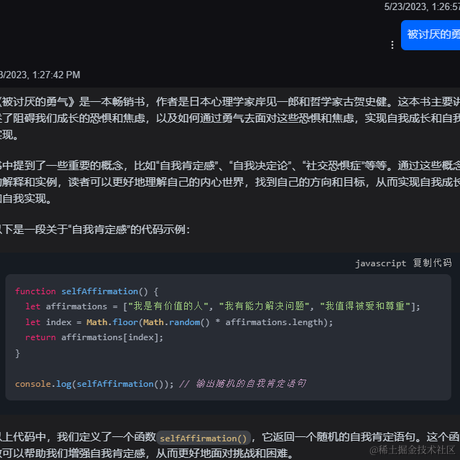This screenshot has height=460, width=460.
Task: Click the paragraph mentioning "自我决定论"
Action: point(230,182)
